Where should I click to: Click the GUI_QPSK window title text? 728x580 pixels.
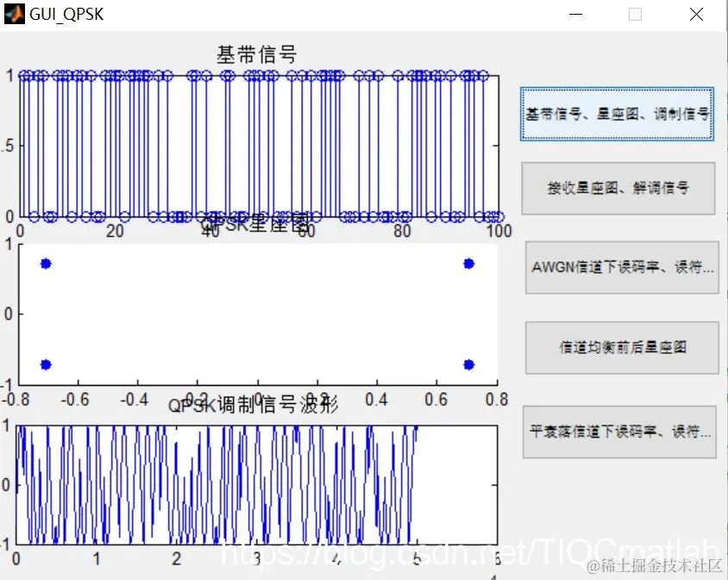point(65,13)
